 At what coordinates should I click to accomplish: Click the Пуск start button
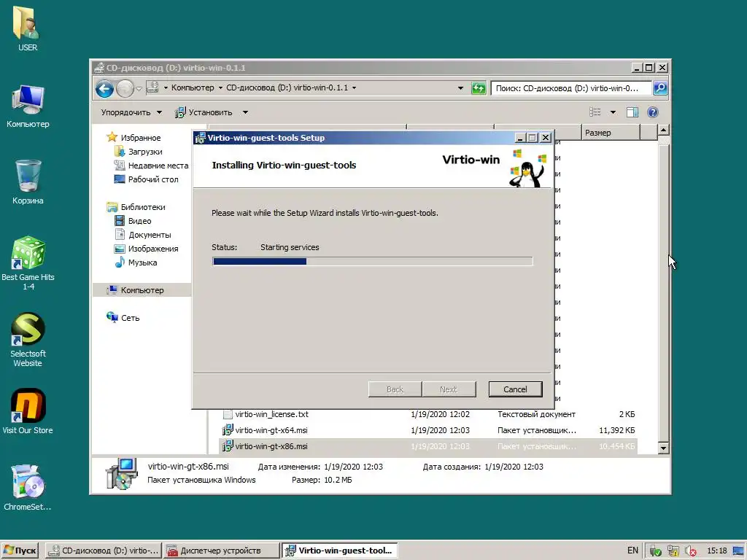tap(20, 551)
